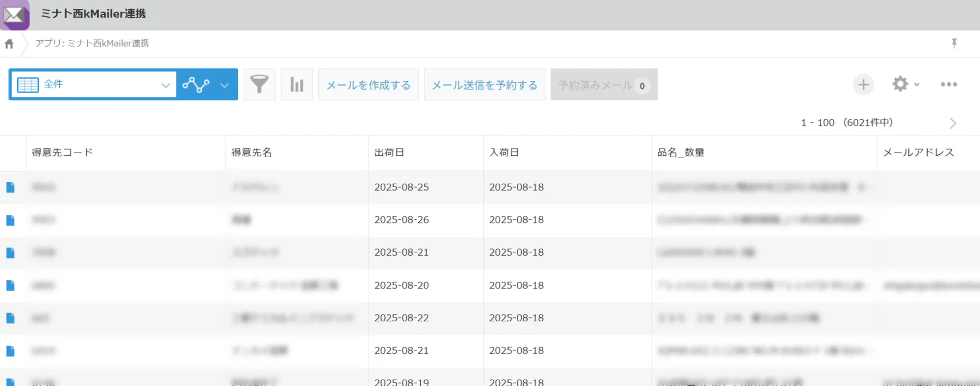Expand the chevron next to settings gear

coord(917,85)
